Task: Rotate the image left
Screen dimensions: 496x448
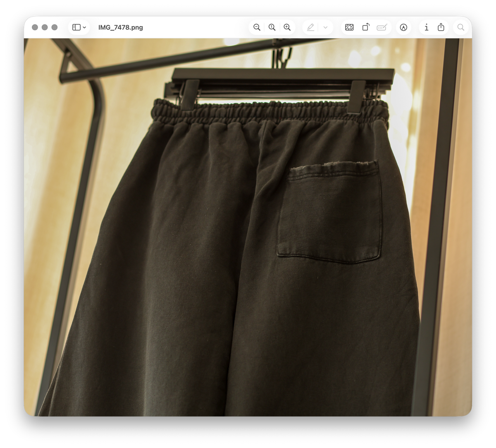Action: (x=366, y=27)
